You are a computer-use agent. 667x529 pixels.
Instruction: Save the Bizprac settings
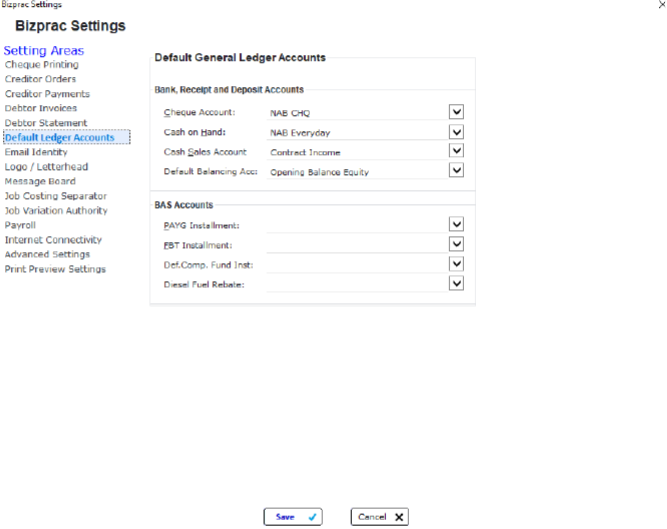pyautogui.click(x=293, y=517)
